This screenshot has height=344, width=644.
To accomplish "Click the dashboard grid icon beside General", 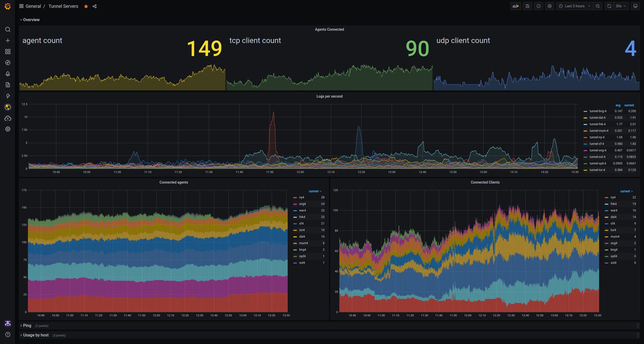I will tap(21, 6).
